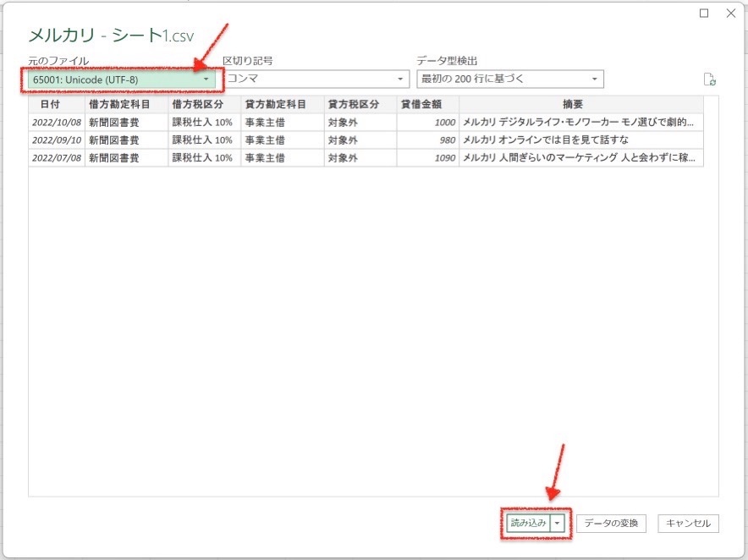Viewport: 748px width, 560px height.
Task: Click the amount cell 1000
Action: click(x=428, y=122)
